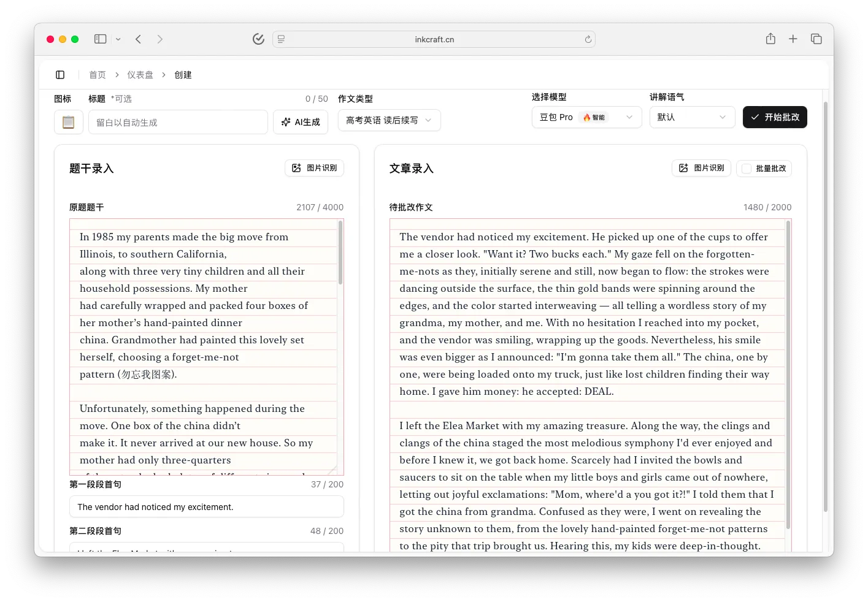
Task: Open the 豆包 Pro model dropdown
Action: pyautogui.click(x=586, y=117)
